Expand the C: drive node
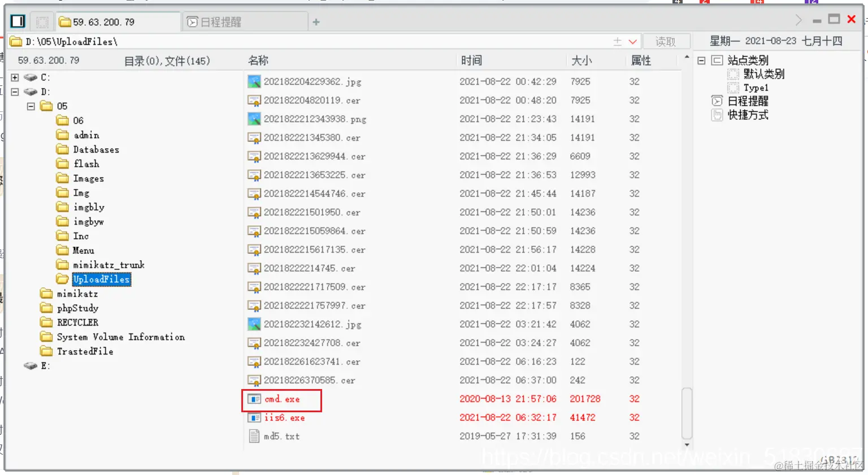868x475 pixels. click(15, 77)
